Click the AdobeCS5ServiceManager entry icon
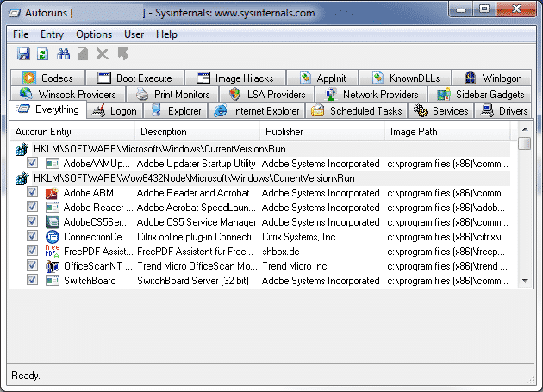The height and width of the screenshot is (392, 543). [53, 222]
